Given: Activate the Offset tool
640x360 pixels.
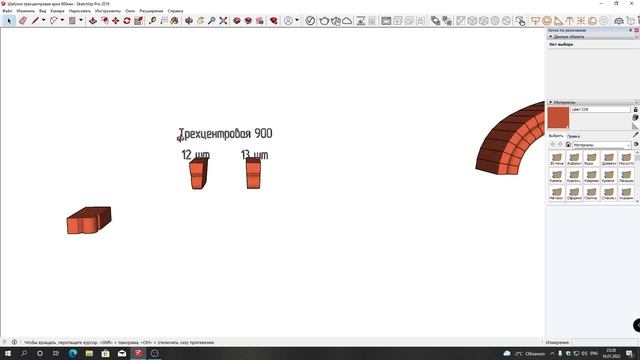Looking at the screenshot, I should click(104, 20).
